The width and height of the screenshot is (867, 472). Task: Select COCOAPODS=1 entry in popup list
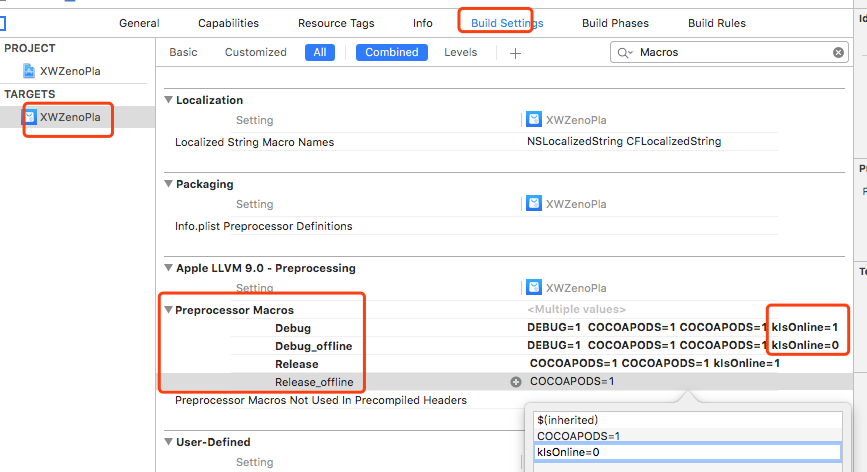578,436
